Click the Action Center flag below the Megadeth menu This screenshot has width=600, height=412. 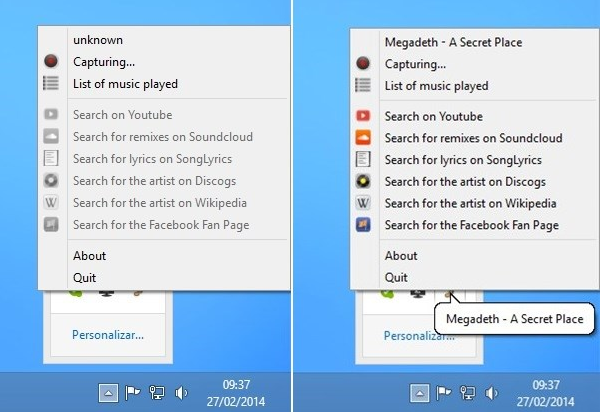coord(444,393)
